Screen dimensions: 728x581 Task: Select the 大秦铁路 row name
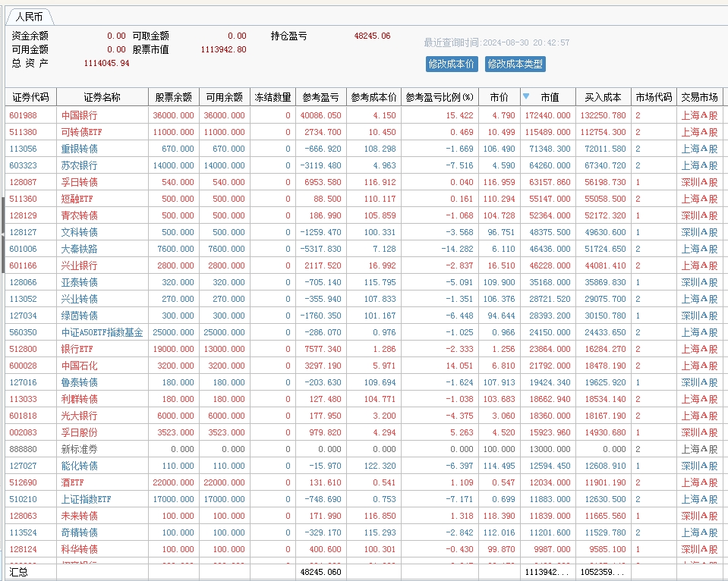80,250
